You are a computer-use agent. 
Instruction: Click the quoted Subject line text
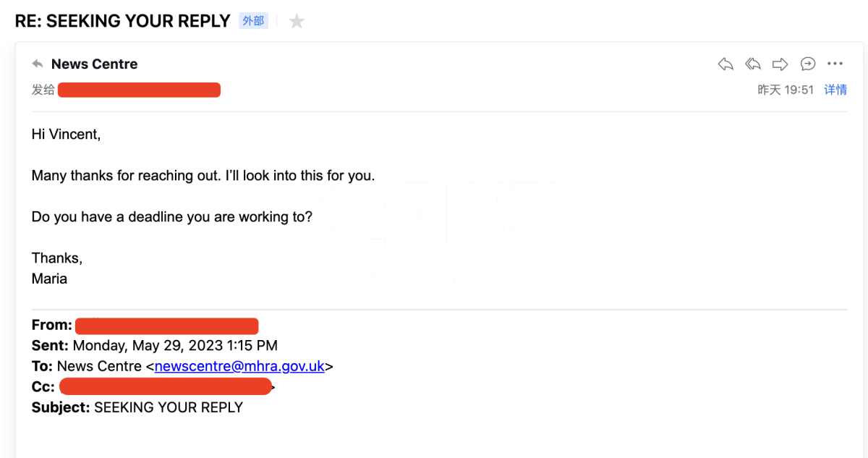click(168, 407)
